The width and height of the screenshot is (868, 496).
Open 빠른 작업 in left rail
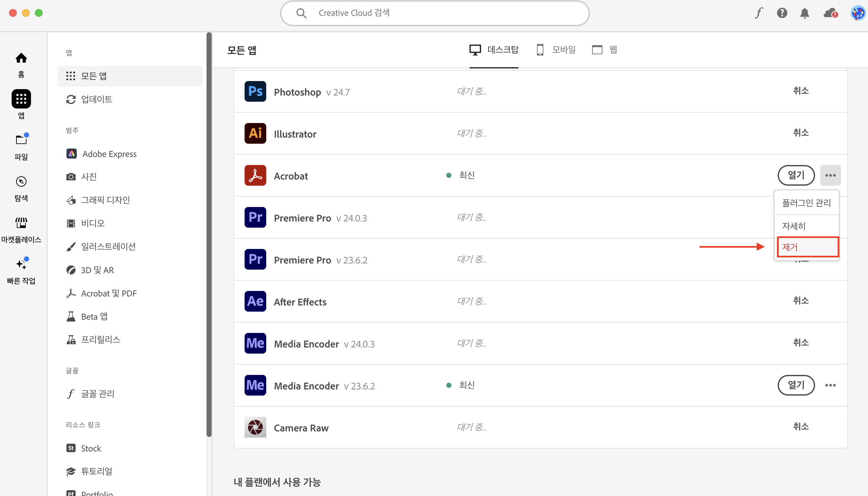pos(21,271)
